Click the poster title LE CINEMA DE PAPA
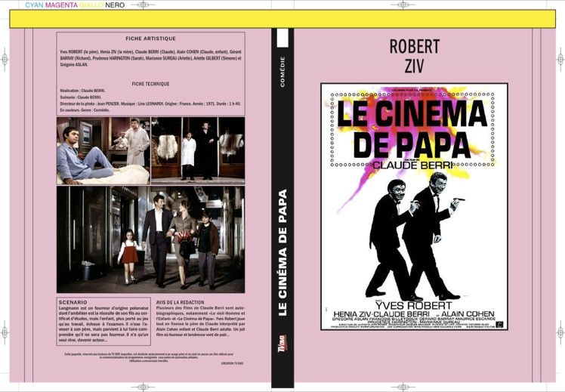This screenshot has height=392, width=565. (x=412, y=128)
